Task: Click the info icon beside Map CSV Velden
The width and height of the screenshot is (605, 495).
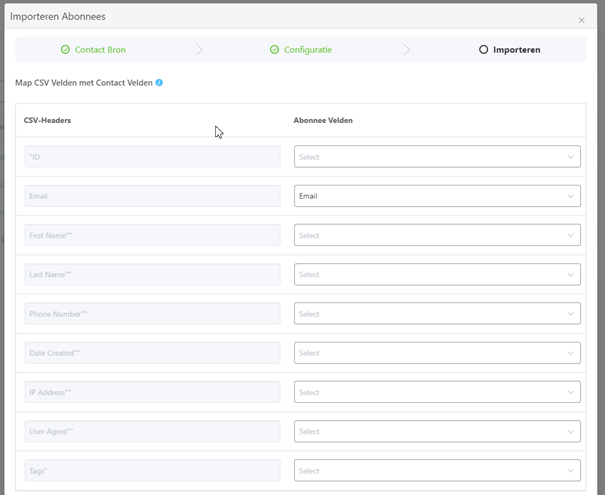Action: [159, 83]
